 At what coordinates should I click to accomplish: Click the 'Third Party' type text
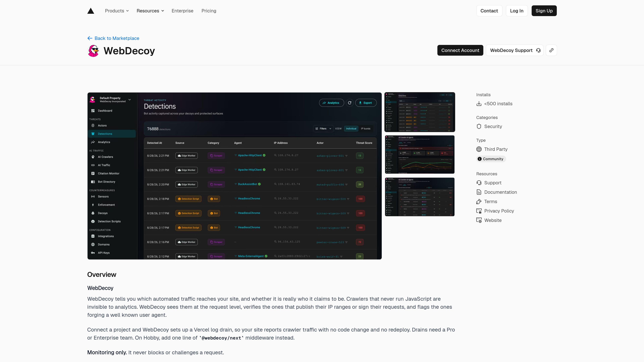(x=496, y=149)
